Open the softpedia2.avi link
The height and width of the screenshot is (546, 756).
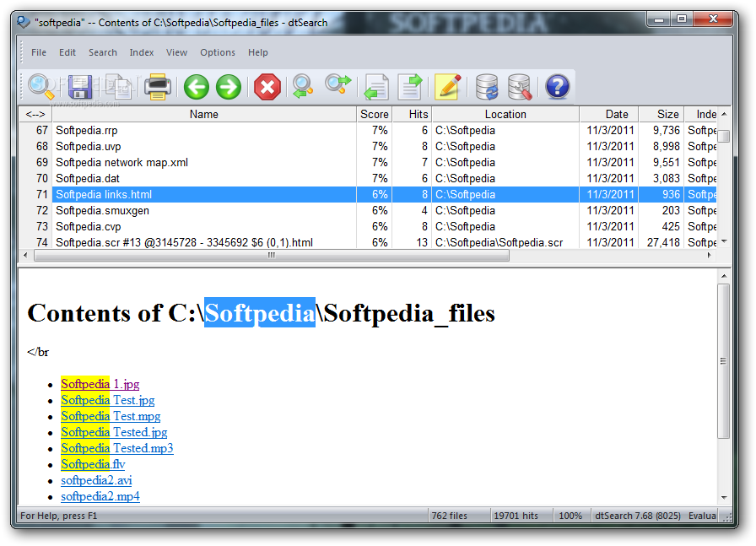click(96, 480)
